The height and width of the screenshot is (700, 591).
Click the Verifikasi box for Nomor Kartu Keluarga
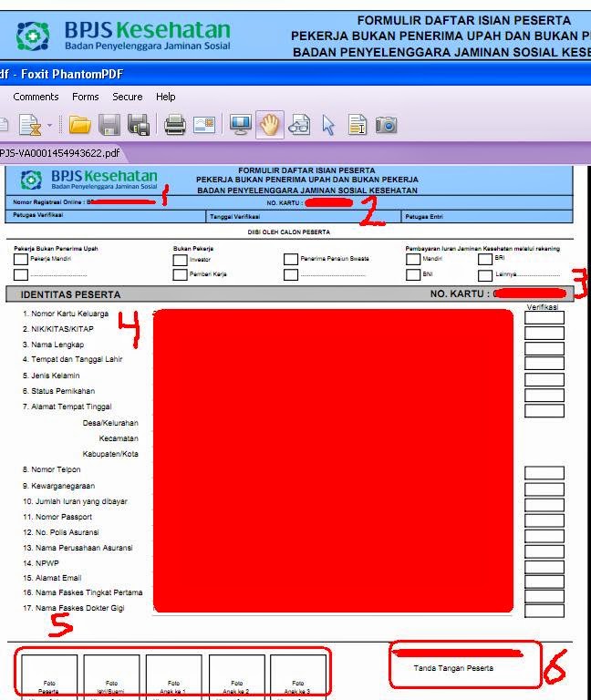(x=544, y=317)
